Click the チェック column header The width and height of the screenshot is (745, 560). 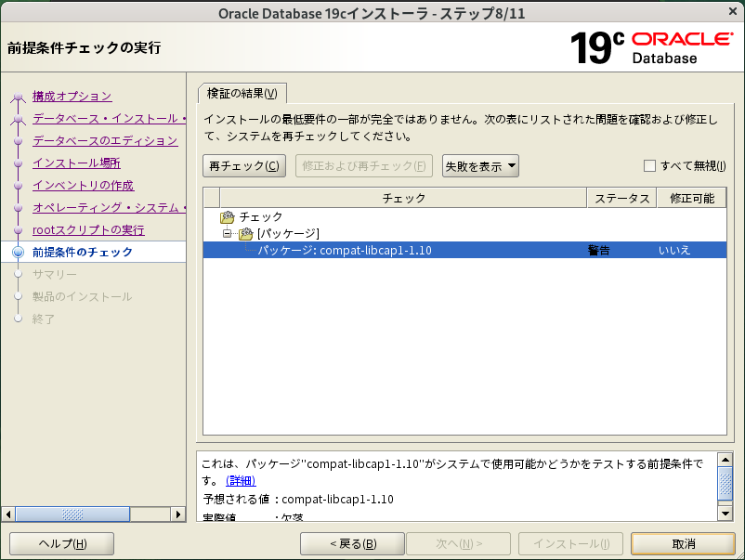tap(403, 198)
